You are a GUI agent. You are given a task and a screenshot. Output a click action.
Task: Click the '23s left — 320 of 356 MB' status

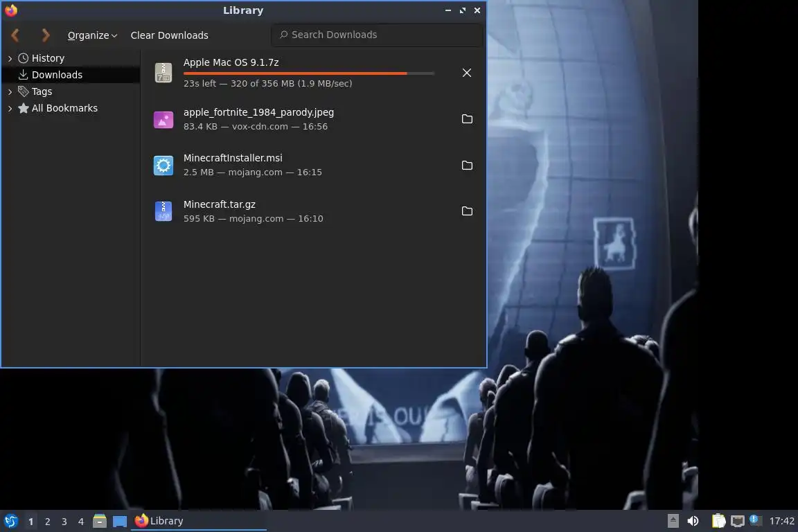[x=267, y=84]
